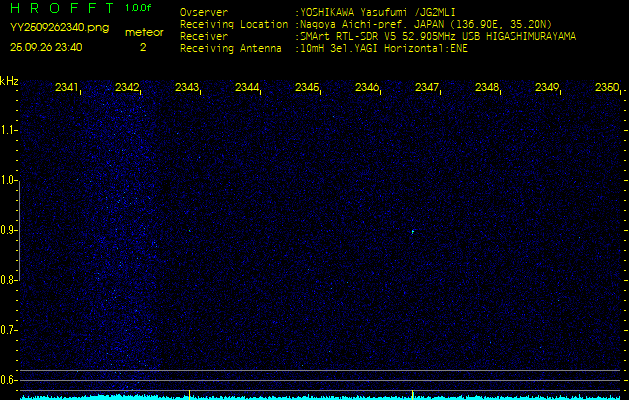Click the 2350 time marker

click(x=606, y=88)
